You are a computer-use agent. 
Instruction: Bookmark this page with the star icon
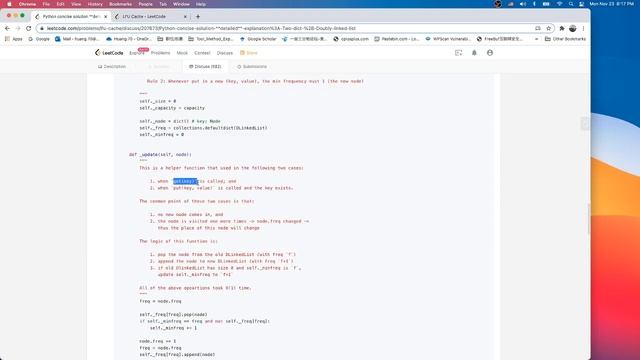549,28
